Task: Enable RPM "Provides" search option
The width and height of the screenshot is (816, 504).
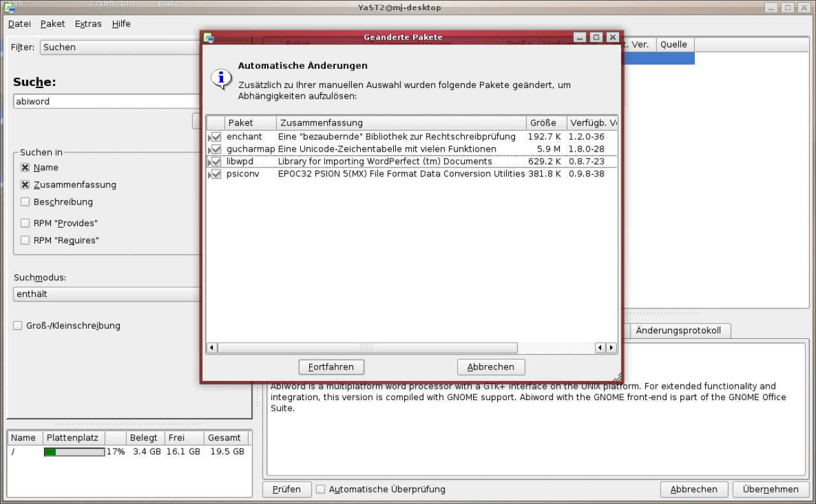Action: [x=25, y=224]
